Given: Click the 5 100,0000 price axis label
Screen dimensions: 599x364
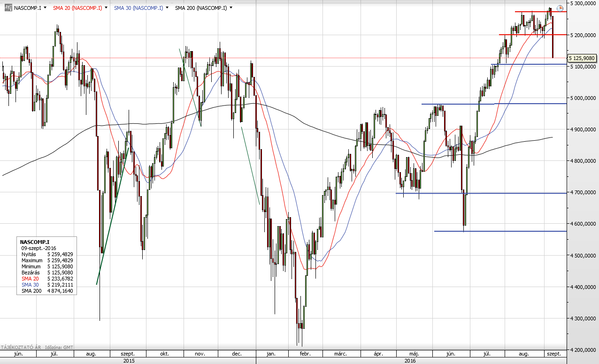Looking at the screenshot, I should click(583, 67).
